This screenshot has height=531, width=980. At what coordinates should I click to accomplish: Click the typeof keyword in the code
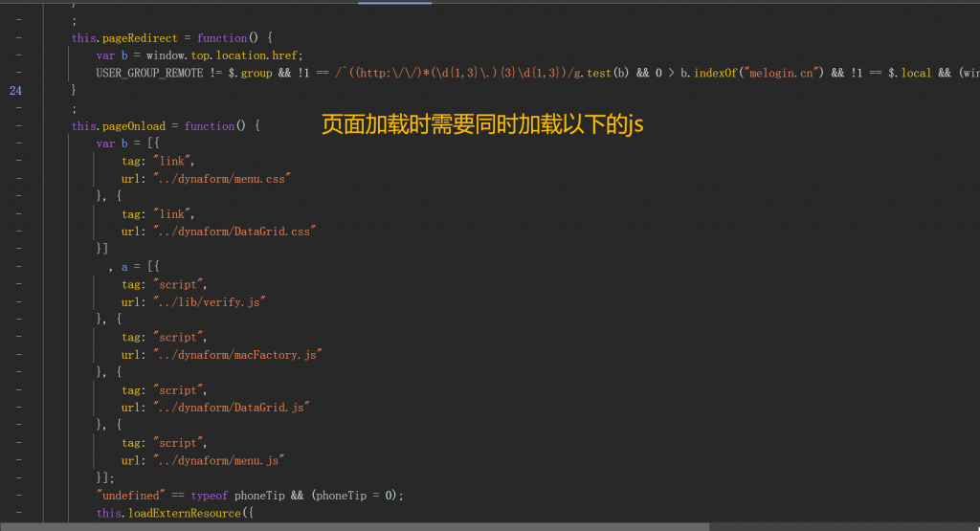point(209,496)
